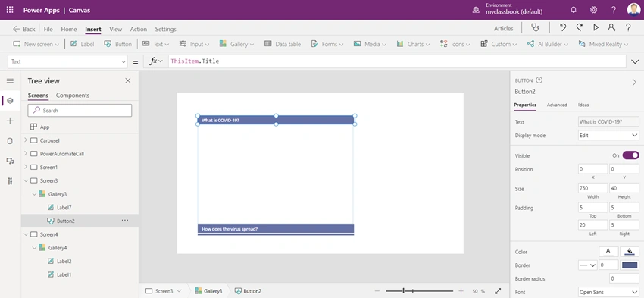Open the Gallery dropdown
The height and width of the screenshot is (298, 644).
coord(236,44)
